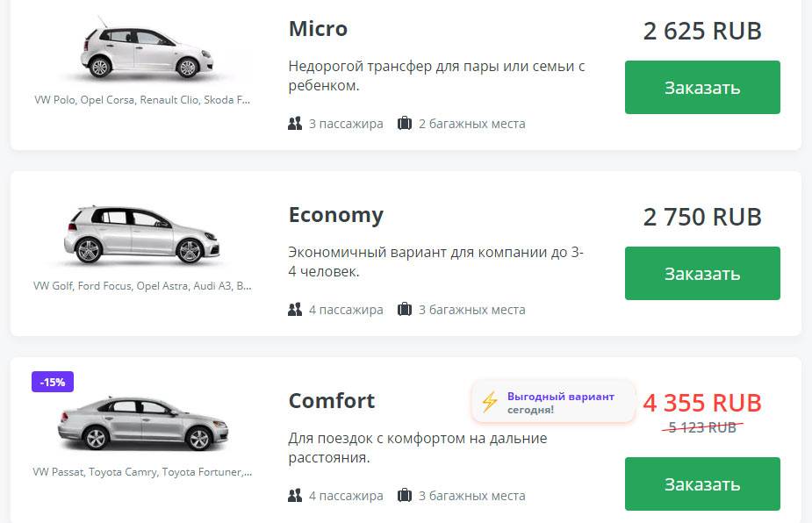
Task: Click the passengers icon in Economy card
Action: coord(295,310)
